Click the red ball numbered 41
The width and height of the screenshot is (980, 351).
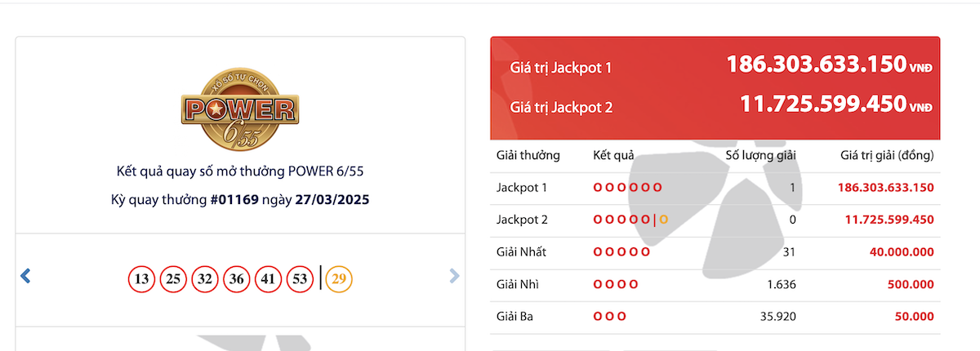[269, 279]
